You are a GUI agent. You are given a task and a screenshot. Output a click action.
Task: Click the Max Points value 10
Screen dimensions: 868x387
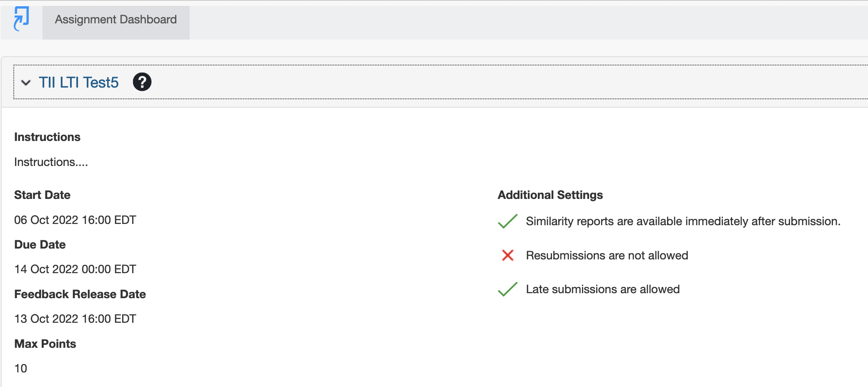point(21,368)
